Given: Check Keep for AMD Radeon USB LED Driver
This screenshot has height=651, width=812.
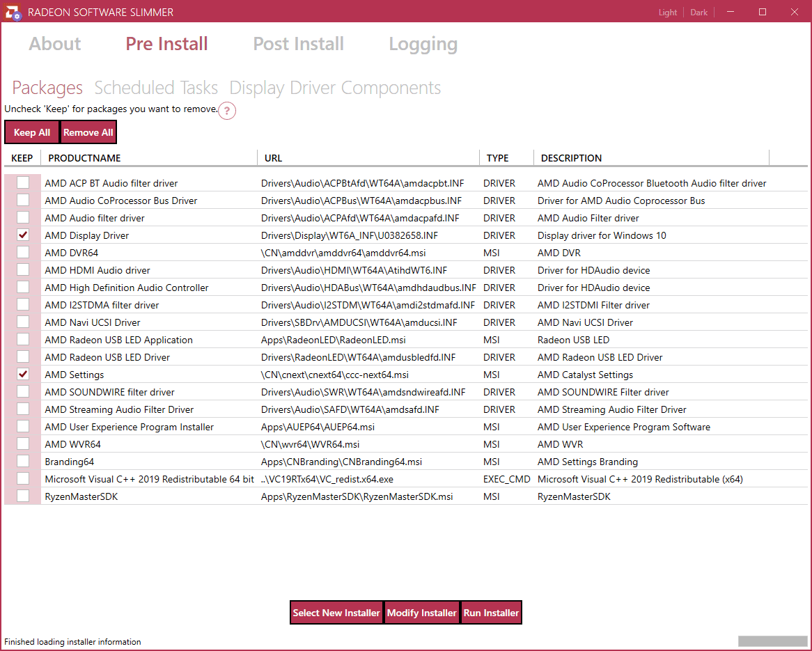Looking at the screenshot, I should 23,356.
